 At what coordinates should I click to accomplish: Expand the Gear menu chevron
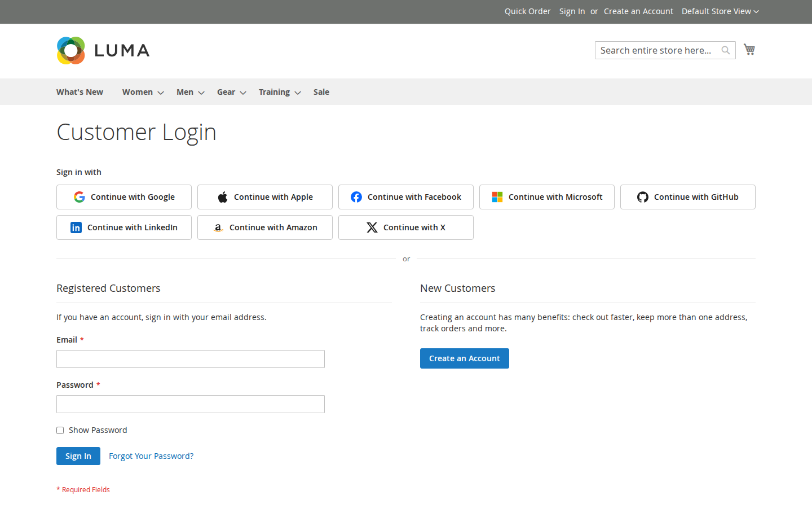click(x=243, y=93)
